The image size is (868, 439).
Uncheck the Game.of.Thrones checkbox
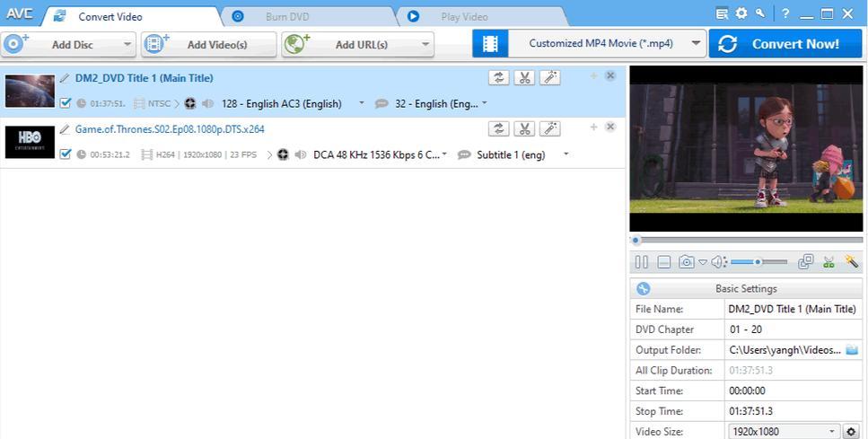(66, 154)
